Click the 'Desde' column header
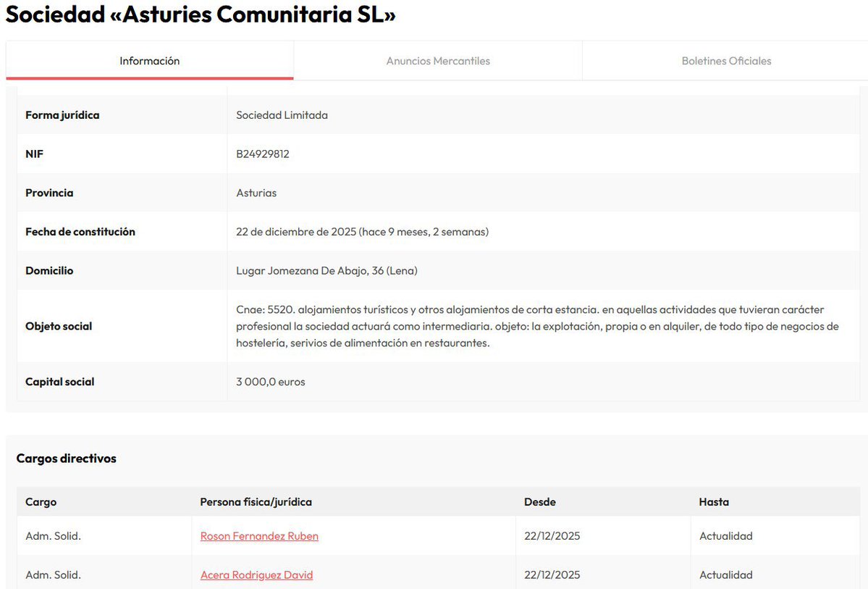Screen dimensions: 868x589 (540, 502)
